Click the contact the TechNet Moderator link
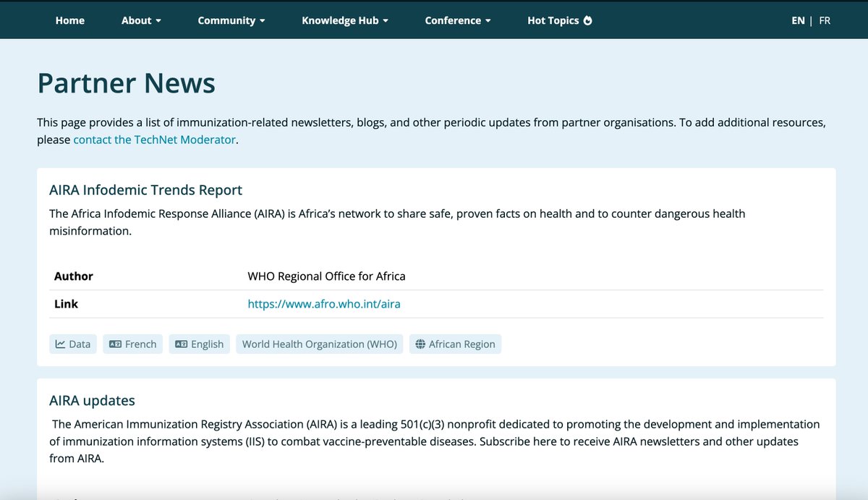The height and width of the screenshot is (500, 868). click(155, 140)
